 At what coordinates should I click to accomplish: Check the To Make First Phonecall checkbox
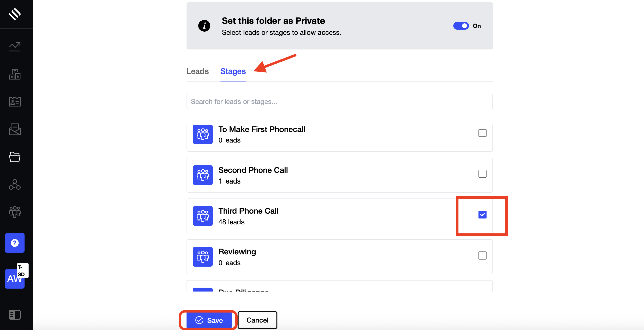[x=482, y=133]
